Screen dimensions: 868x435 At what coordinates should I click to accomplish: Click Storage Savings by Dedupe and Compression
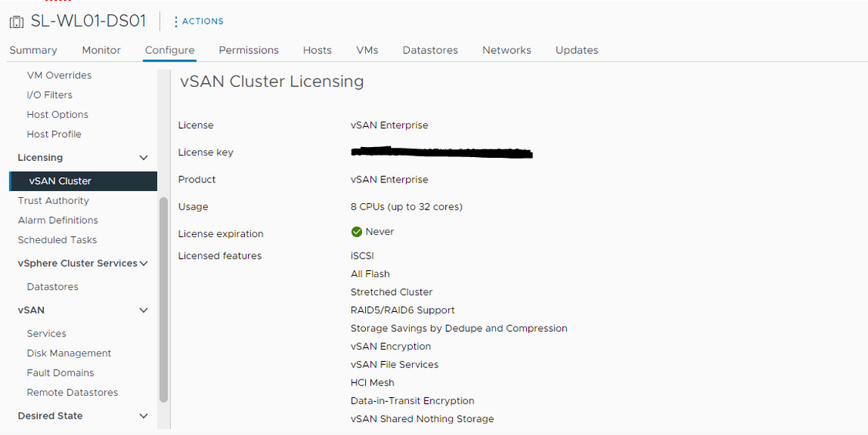[x=459, y=329]
